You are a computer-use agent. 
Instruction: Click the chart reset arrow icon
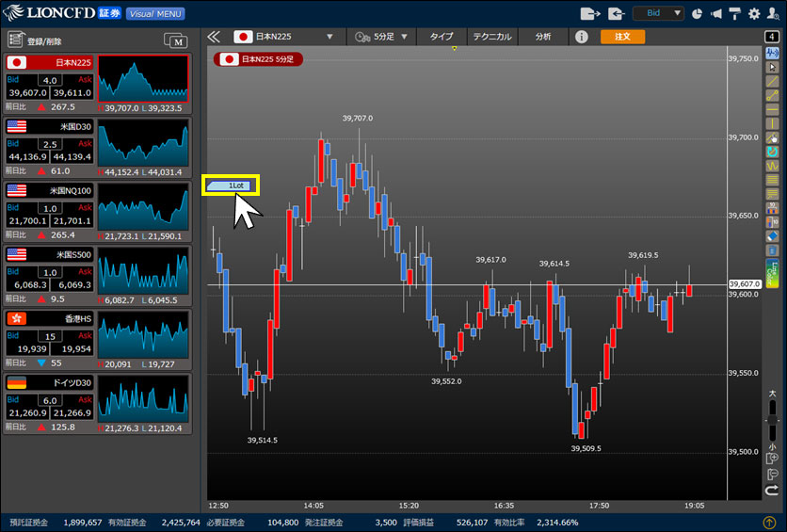[772, 490]
